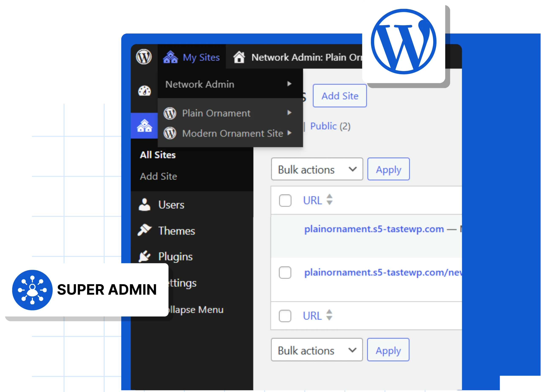The height and width of the screenshot is (392, 541).
Task: Click the Network Admin home icon
Action: coord(239,57)
